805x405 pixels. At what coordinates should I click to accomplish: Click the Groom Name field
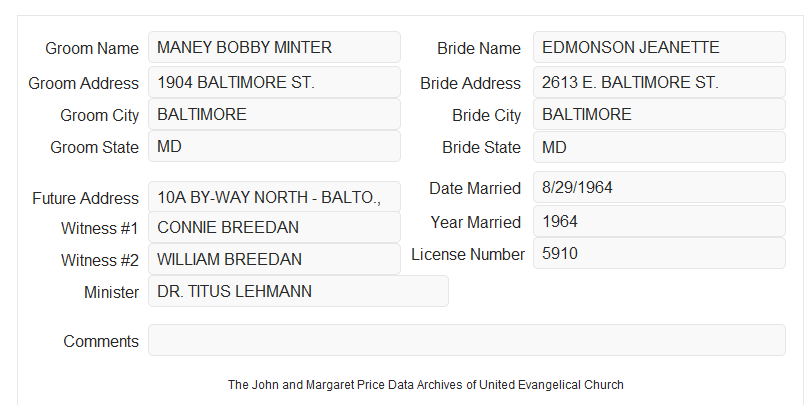[x=274, y=47]
